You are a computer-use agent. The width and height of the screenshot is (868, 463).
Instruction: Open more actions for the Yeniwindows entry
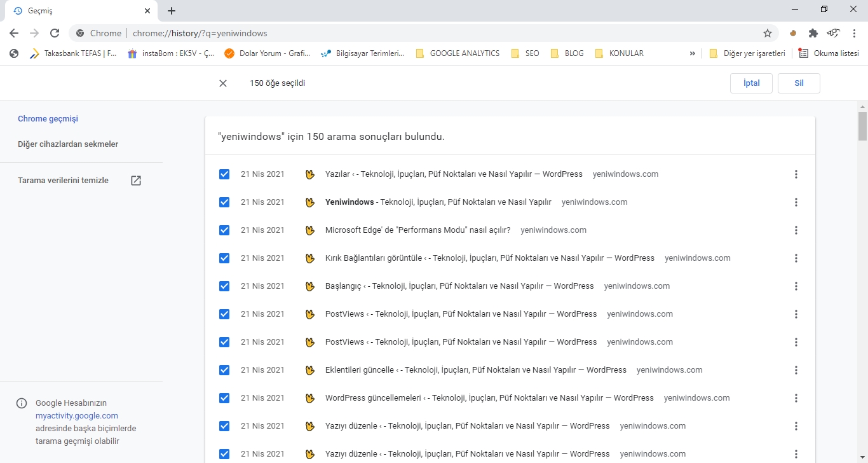coord(796,202)
